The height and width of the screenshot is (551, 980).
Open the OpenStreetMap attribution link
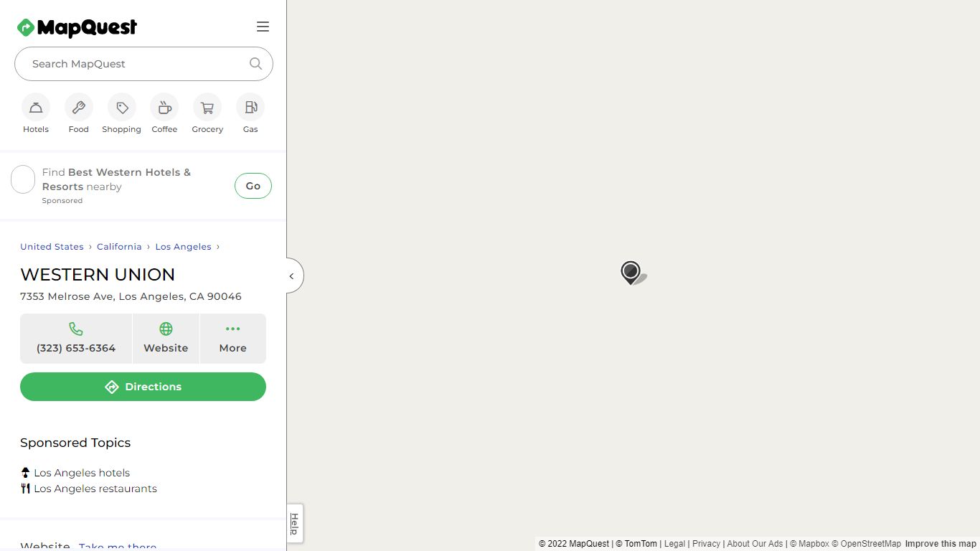(x=866, y=544)
